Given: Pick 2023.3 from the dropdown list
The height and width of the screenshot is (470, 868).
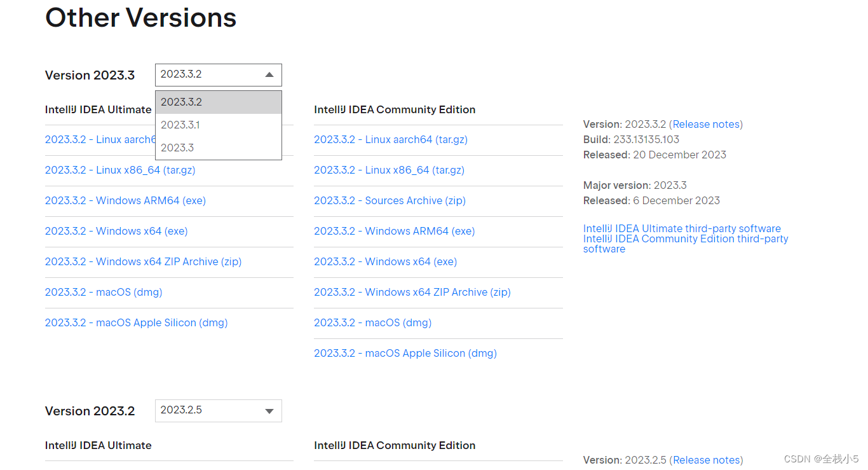Looking at the screenshot, I should pyautogui.click(x=218, y=148).
